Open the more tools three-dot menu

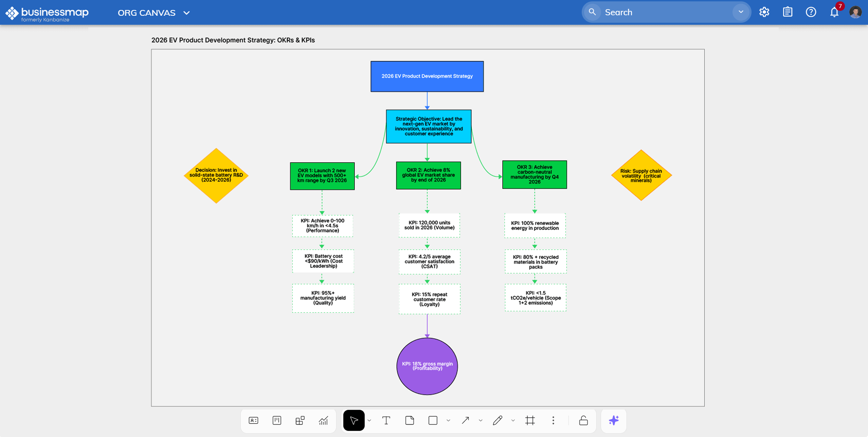[x=553, y=420]
